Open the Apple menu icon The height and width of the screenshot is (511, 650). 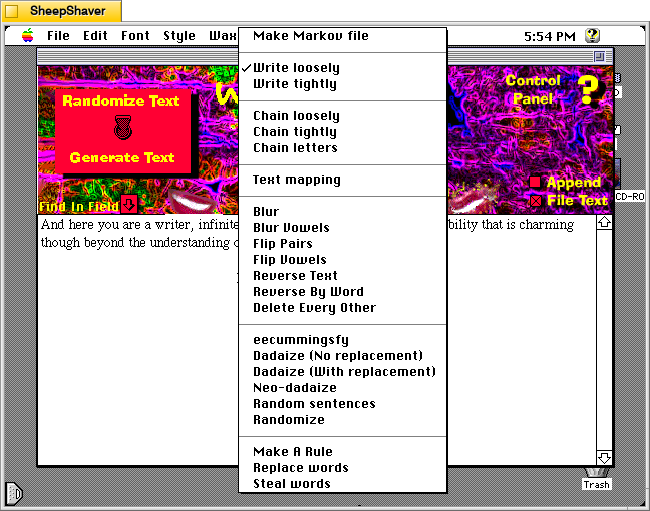[28, 36]
